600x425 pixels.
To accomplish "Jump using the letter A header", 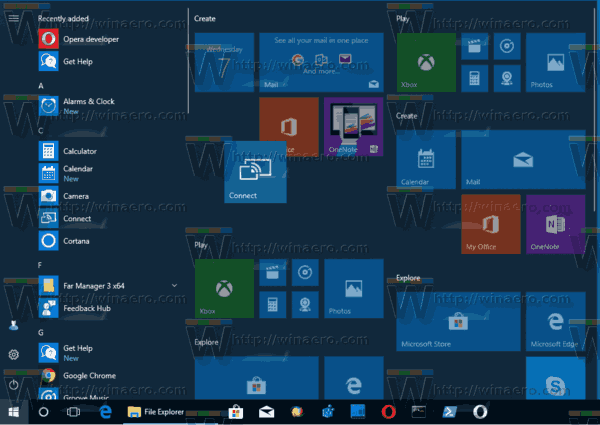I will (41, 86).
